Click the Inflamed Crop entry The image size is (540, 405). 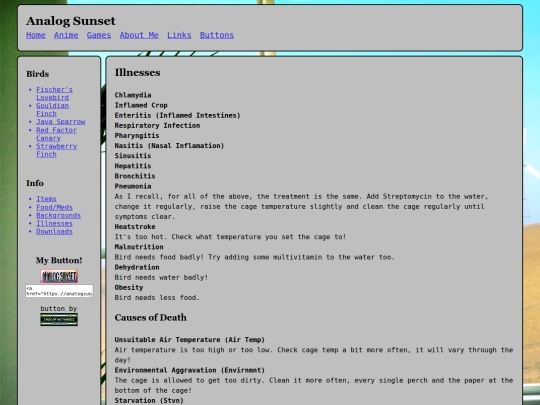141,105
